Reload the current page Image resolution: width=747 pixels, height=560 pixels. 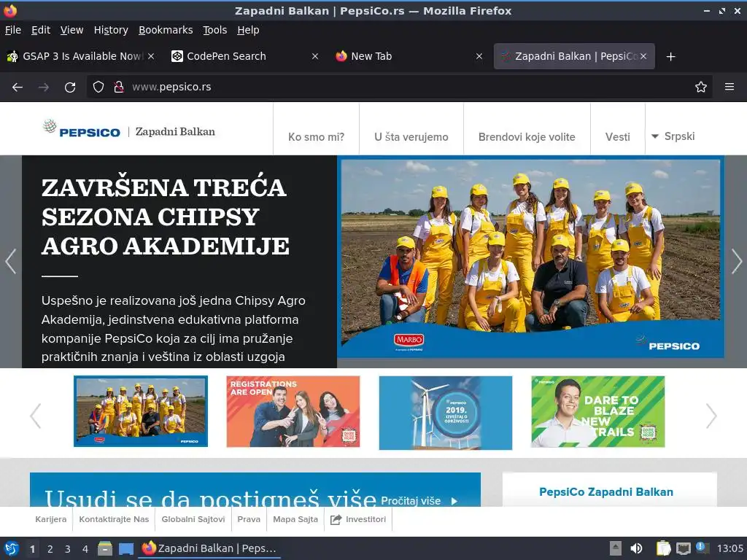[x=70, y=87]
